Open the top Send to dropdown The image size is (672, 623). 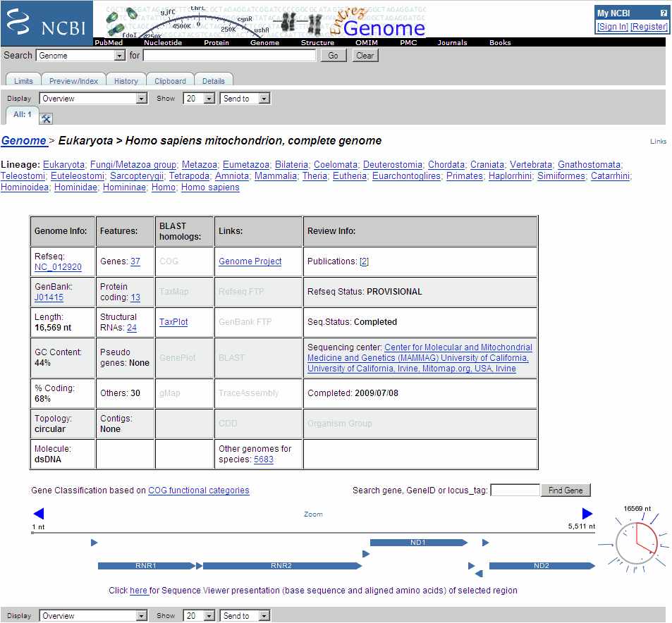click(245, 99)
